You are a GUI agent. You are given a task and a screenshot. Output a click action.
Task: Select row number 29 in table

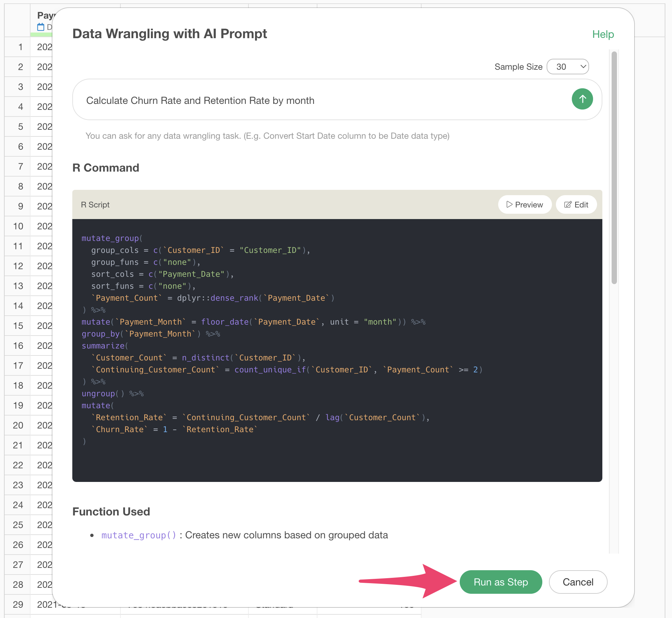18,604
